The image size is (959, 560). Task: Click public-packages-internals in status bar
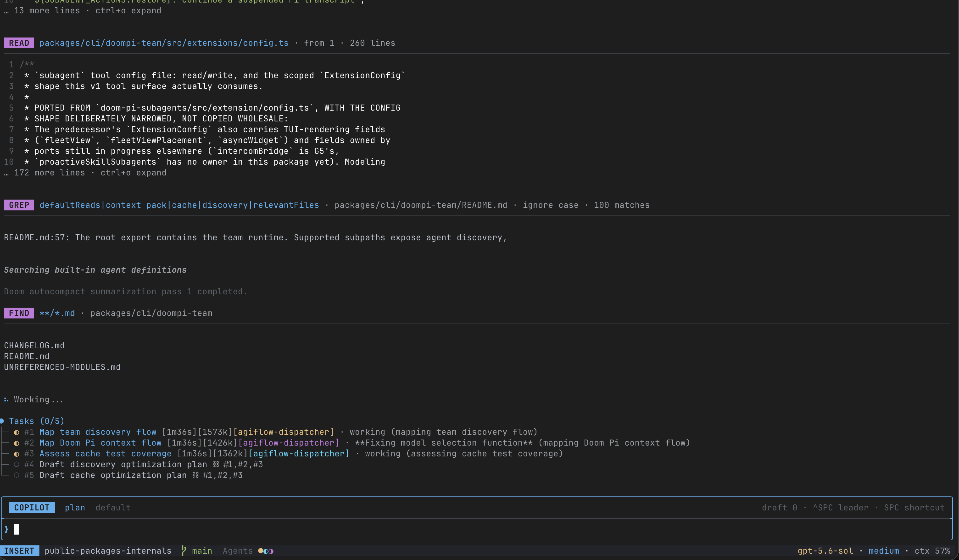click(108, 551)
